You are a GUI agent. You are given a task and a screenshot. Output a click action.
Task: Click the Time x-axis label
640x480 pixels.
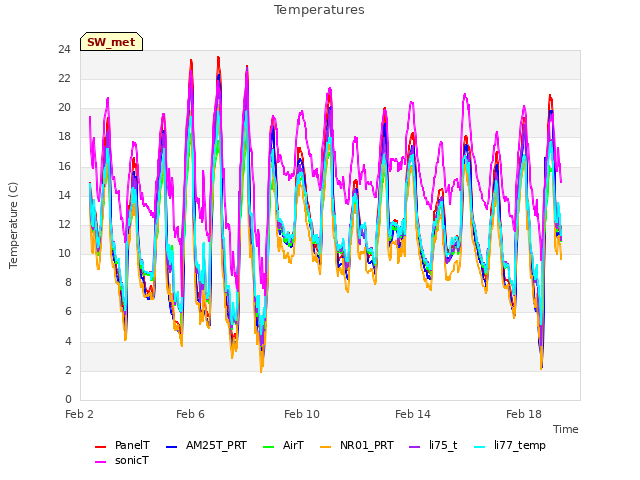(x=566, y=429)
